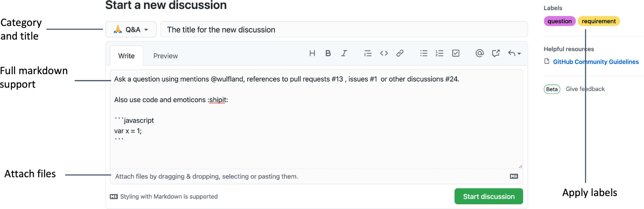Insert a quote block
Image resolution: width=644 pixels, height=209 pixels.
(x=368, y=53)
